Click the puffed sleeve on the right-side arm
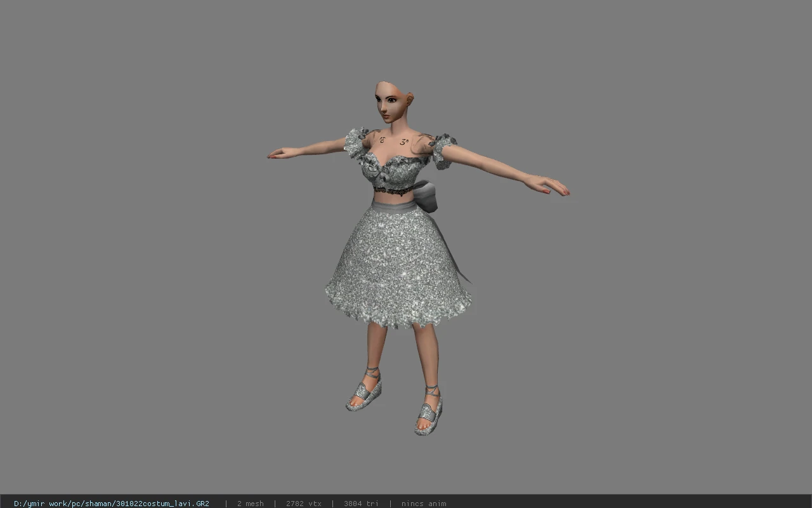This screenshot has width=812, height=508. (x=443, y=151)
